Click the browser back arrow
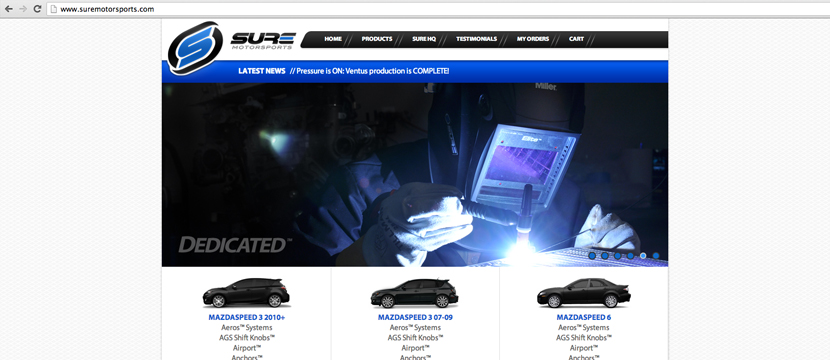Screen dimensions: 830x360 [8, 9]
